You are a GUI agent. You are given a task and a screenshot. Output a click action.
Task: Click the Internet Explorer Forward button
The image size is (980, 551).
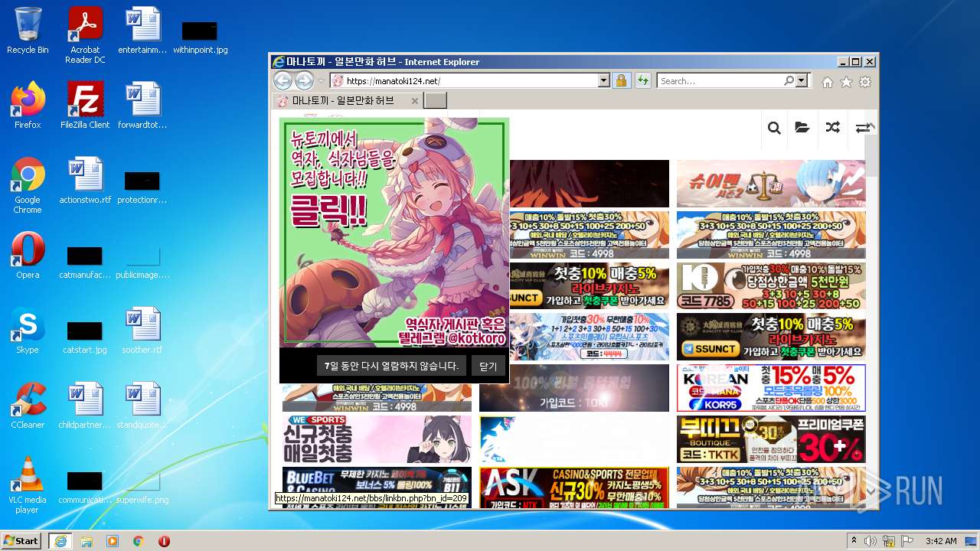304,80
